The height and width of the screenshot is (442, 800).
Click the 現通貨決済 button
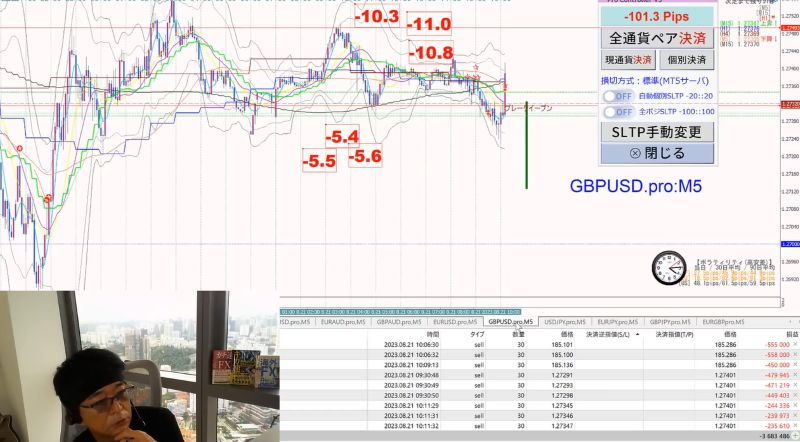pyautogui.click(x=628, y=60)
